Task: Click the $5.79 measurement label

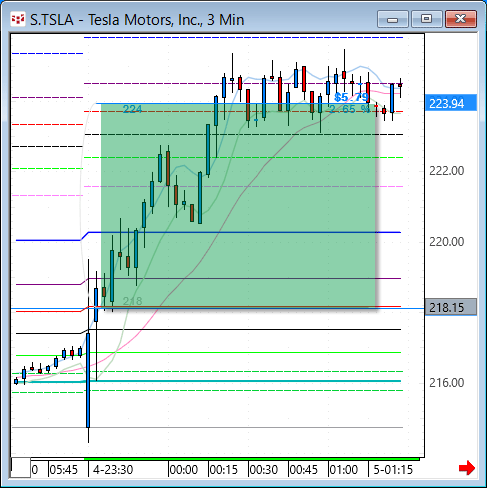Action: click(x=351, y=97)
